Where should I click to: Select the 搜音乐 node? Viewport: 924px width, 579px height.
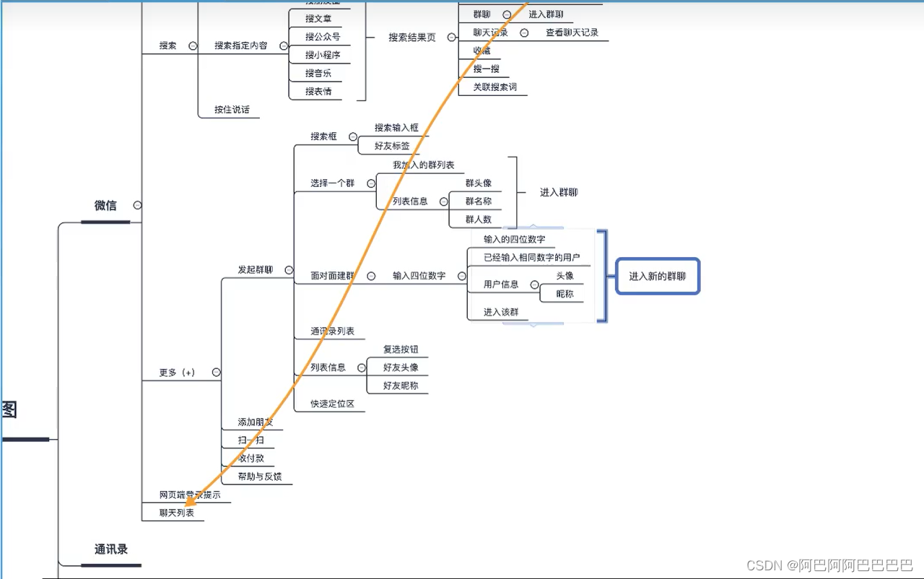[x=318, y=74]
